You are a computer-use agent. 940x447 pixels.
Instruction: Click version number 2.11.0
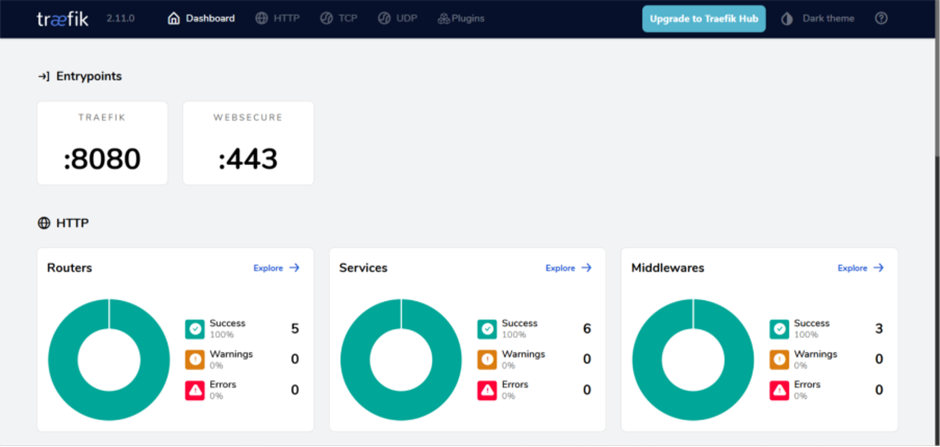click(x=120, y=19)
